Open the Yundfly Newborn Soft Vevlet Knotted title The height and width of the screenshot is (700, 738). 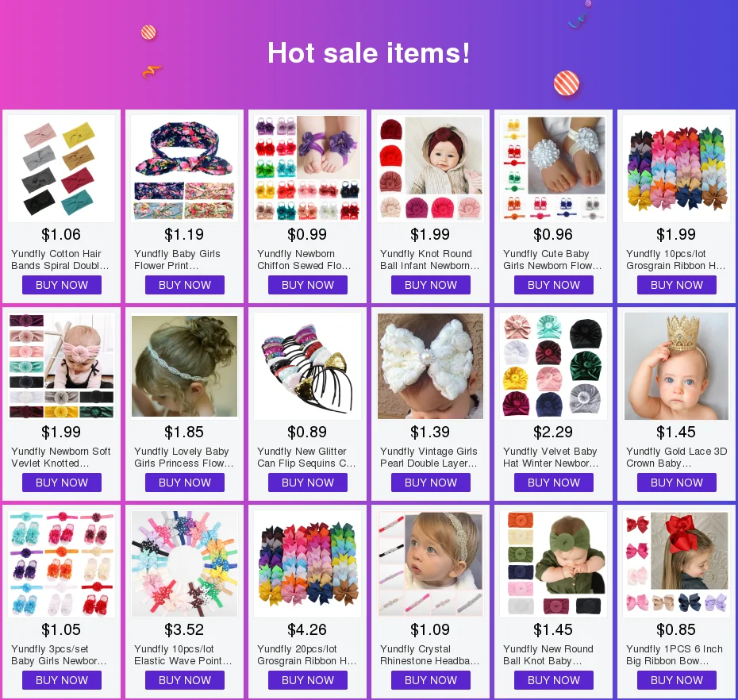coord(61,458)
